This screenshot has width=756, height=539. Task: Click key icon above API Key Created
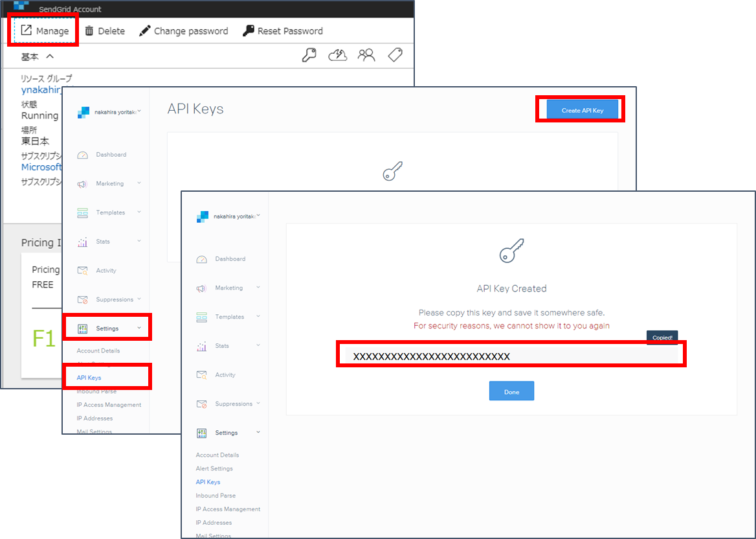[x=511, y=251]
